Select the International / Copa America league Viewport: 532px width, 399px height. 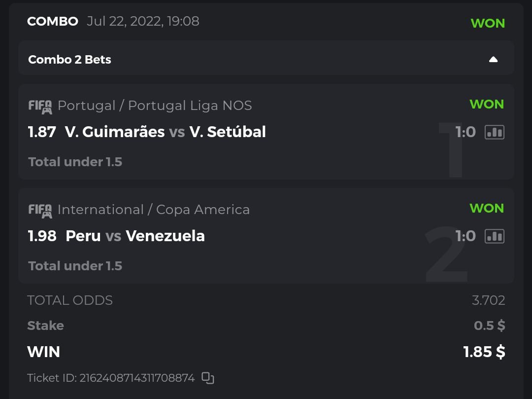coord(154,210)
